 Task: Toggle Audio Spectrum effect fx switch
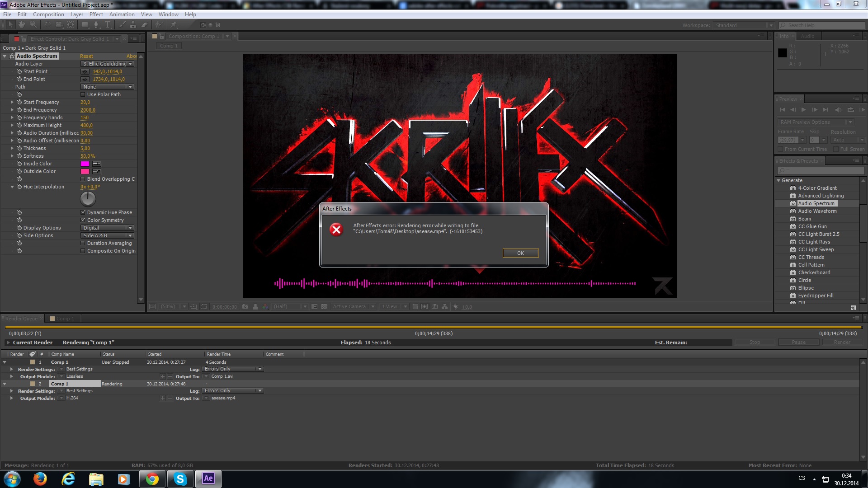(12, 56)
